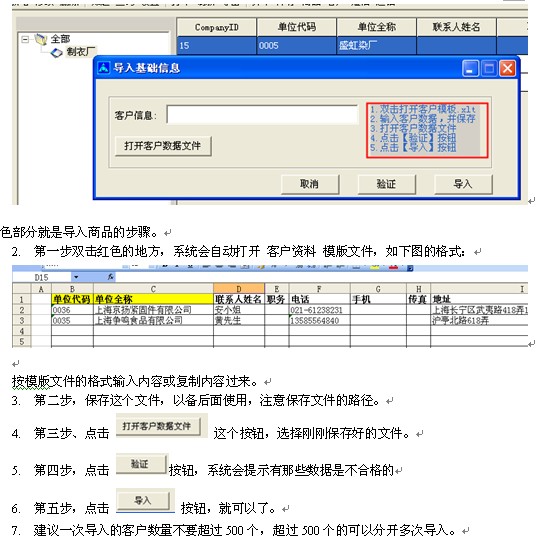Click inside the 客户信息 input field
Viewport: 544px width, 552px height.
(262, 114)
